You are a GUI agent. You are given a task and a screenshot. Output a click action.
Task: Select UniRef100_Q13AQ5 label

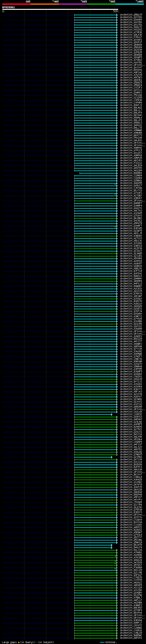(131, 254)
